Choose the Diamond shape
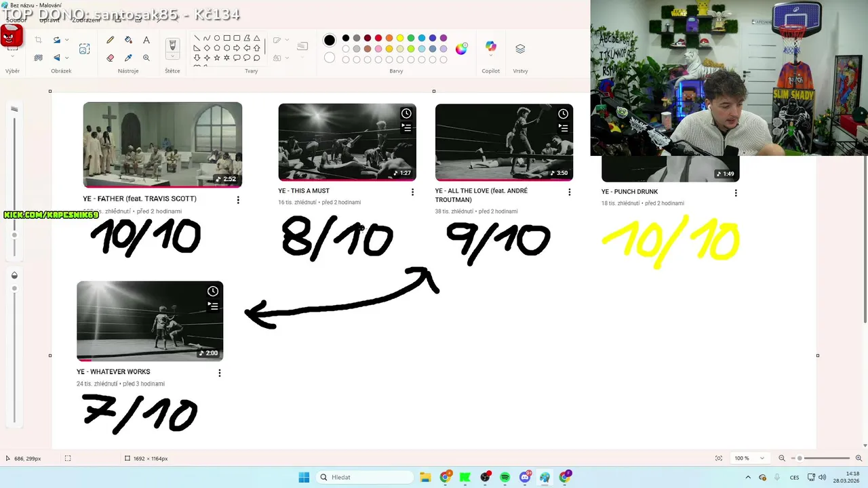 click(207, 48)
